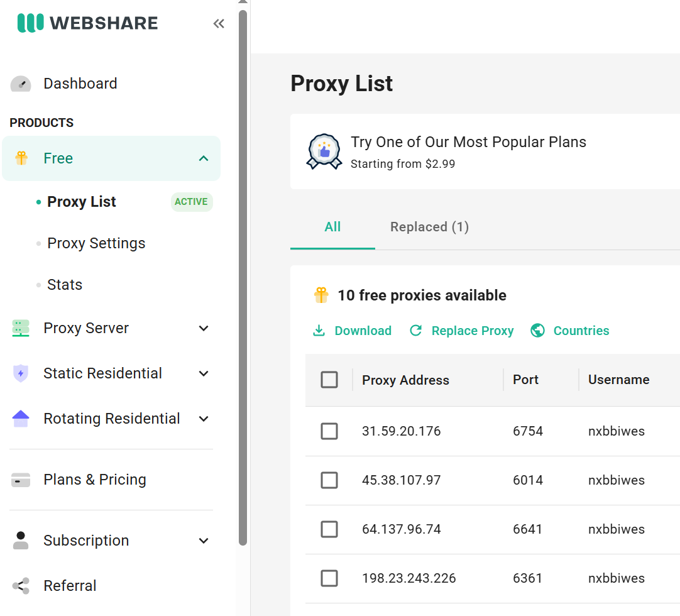Click the Countries globe icon
The width and height of the screenshot is (680, 616).
click(538, 331)
